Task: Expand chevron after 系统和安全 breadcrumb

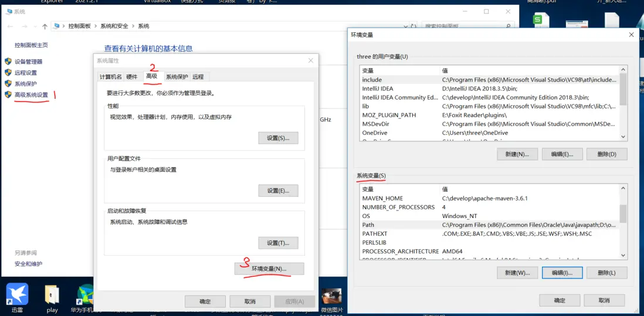Action: tap(133, 26)
